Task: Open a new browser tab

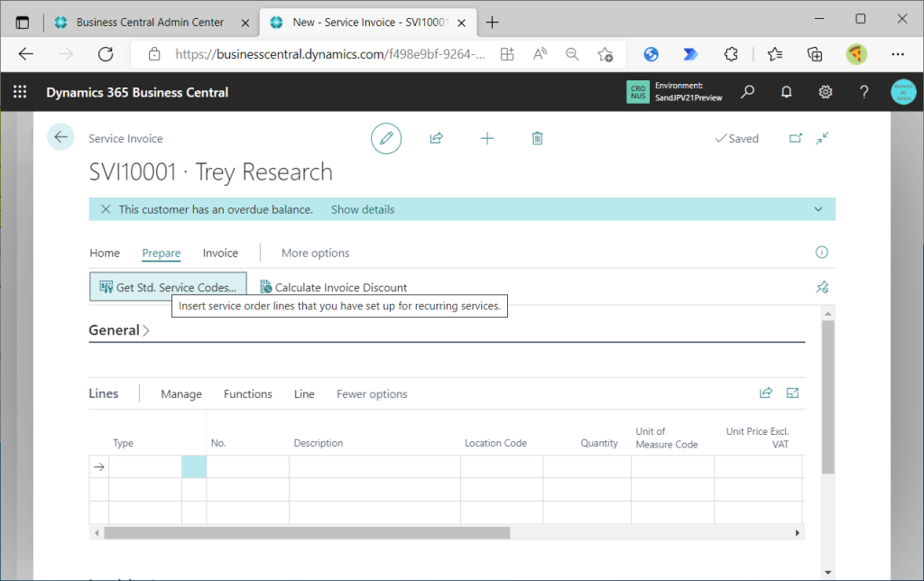Action: tap(492, 23)
